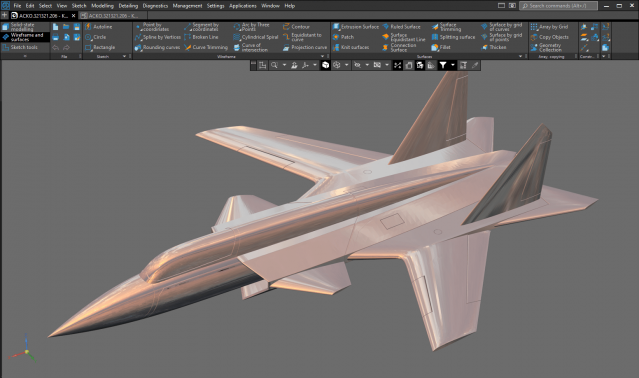Open the Array by Grid tool

tap(549, 27)
